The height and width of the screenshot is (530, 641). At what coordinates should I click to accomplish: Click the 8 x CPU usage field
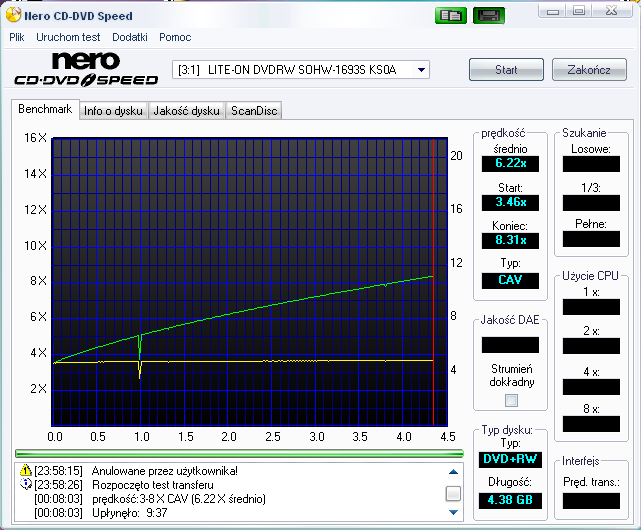coord(591,424)
